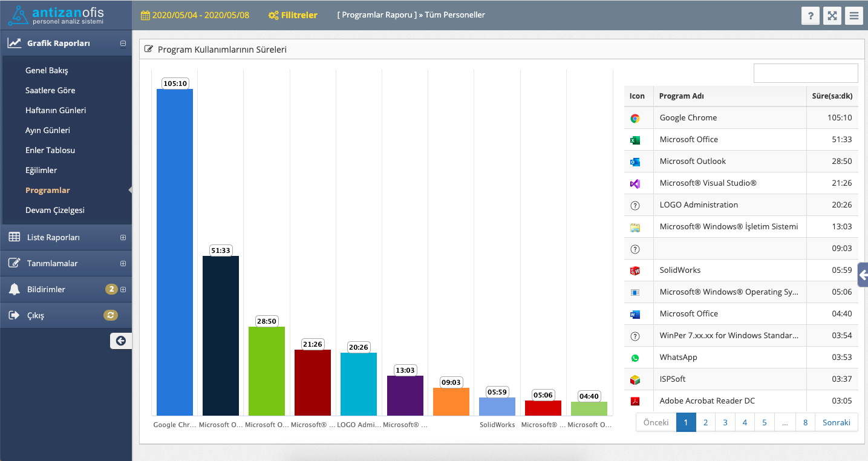Open Ayın Günleri report
The height and width of the screenshot is (461, 868).
coord(48,130)
